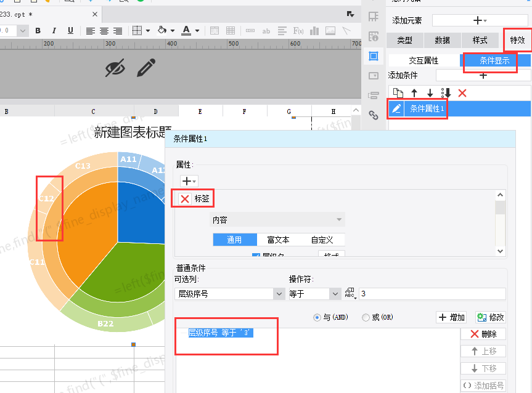Viewport: 532px width, 393px height.
Task: Click the 添加条件 plus button
Action: [x=483, y=75]
